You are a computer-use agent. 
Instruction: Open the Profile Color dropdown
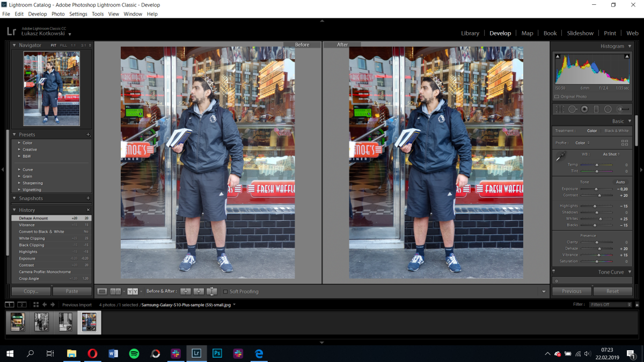[x=582, y=143]
